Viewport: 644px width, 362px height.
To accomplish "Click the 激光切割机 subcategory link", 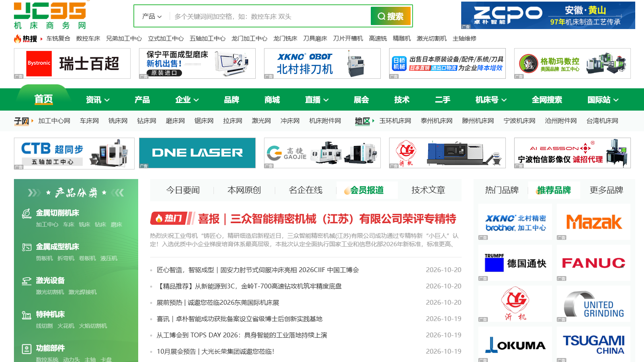I will click(x=50, y=292).
